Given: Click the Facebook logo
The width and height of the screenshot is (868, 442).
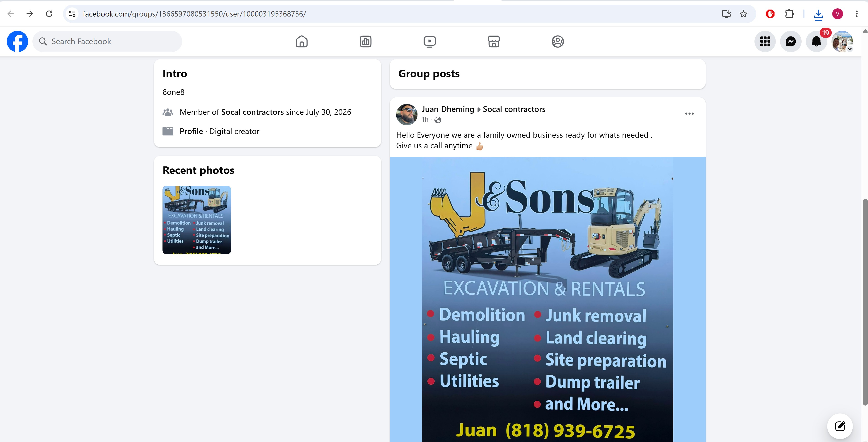Looking at the screenshot, I should tap(17, 41).
